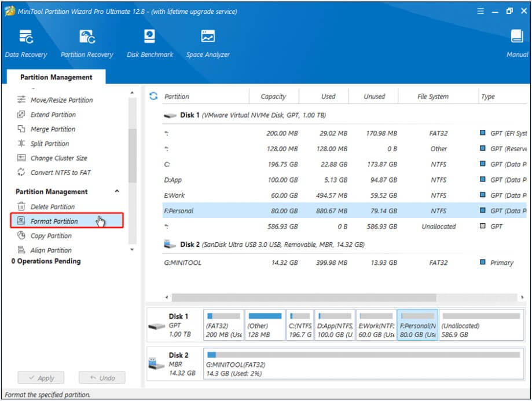Click the Merge Partition label

click(x=53, y=129)
